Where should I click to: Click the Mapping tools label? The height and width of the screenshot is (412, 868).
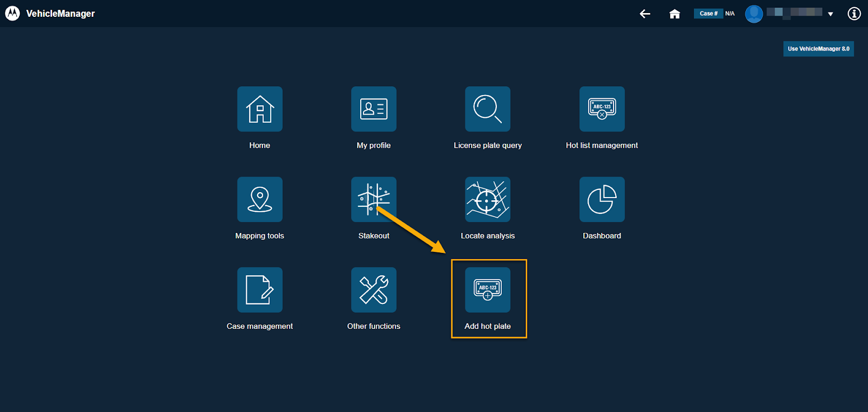(x=260, y=236)
